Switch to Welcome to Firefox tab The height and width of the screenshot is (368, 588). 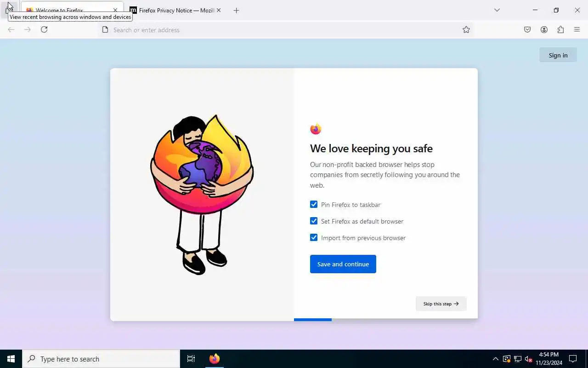click(72, 10)
